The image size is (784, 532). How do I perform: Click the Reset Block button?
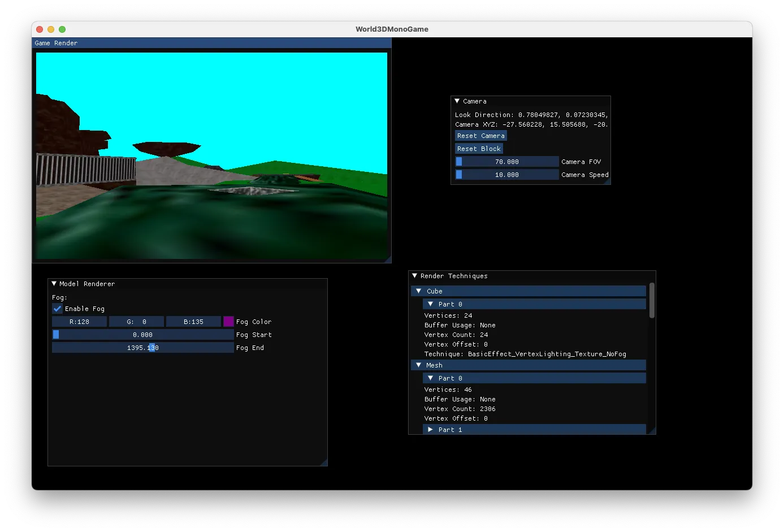click(479, 149)
